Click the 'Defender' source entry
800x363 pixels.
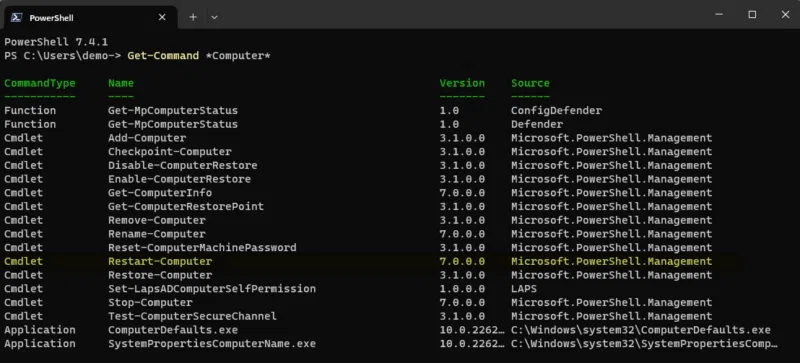pyautogui.click(x=537, y=124)
